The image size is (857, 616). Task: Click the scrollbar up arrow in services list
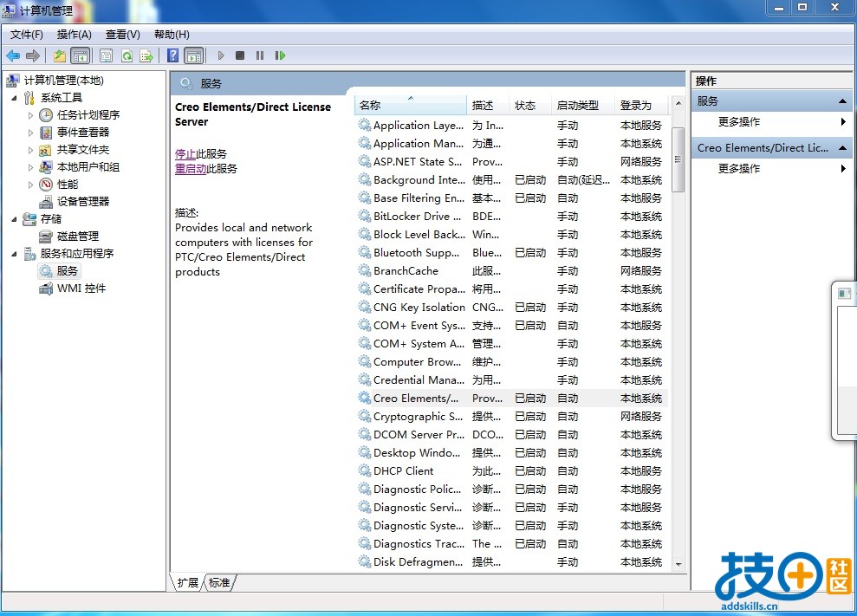click(678, 103)
